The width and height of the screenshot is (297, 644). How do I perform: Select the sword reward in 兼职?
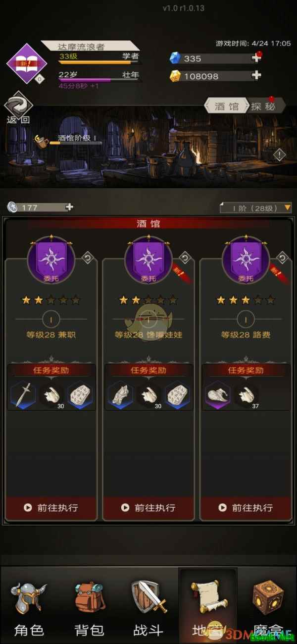coord(23,395)
